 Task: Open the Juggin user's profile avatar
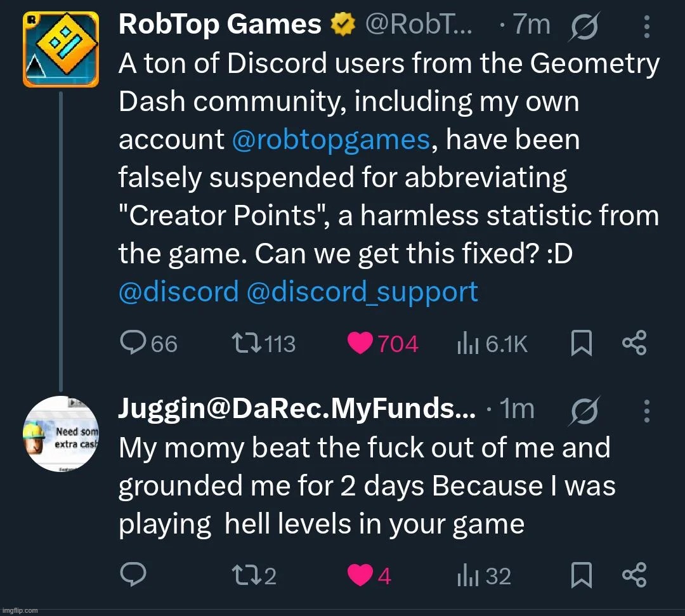61,433
